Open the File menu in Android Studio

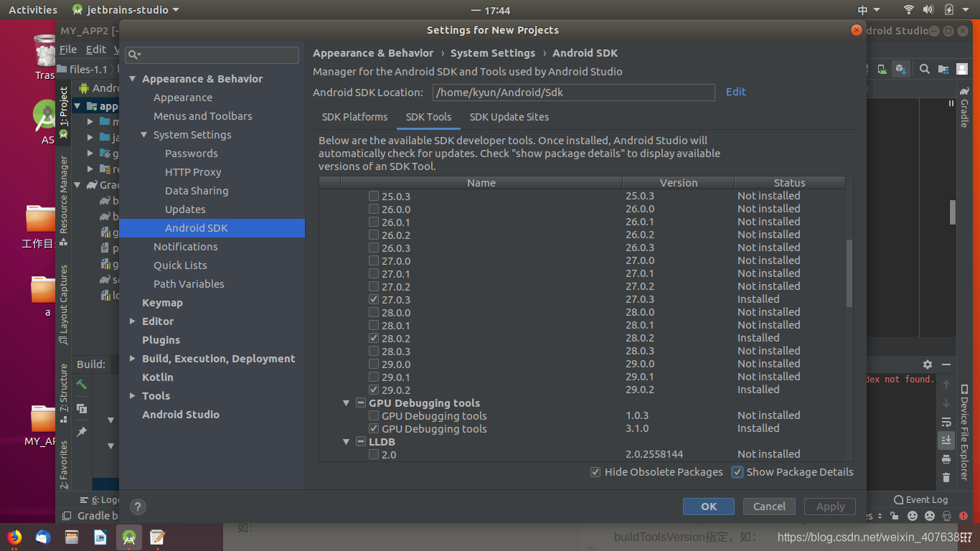click(68, 50)
